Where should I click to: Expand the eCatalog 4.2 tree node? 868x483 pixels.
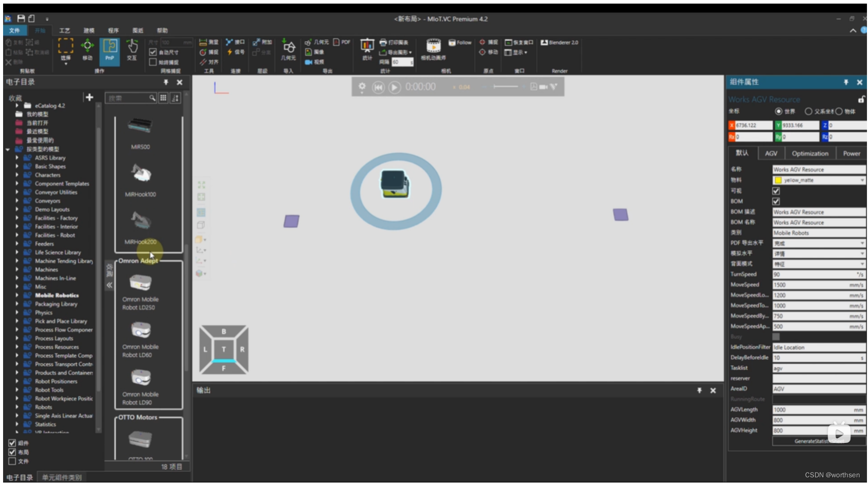point(17,105)
